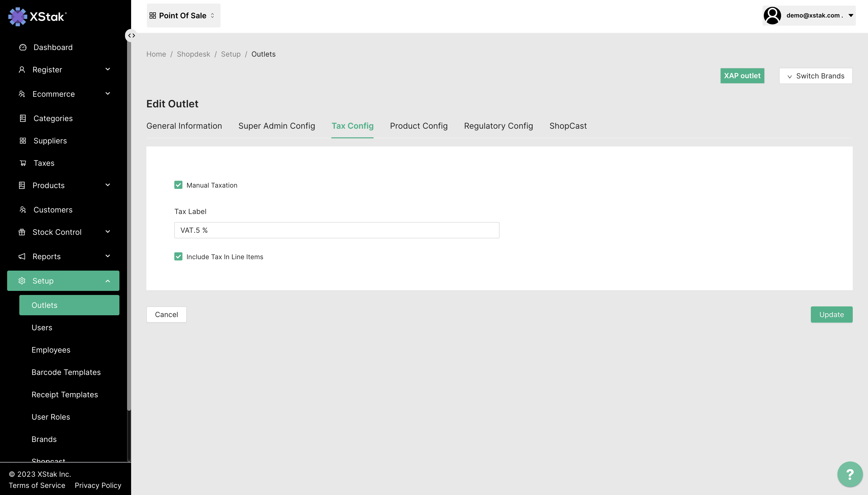Click the Categories sidebar icon
Screen dimensions: 868x495
pos(23,118)
